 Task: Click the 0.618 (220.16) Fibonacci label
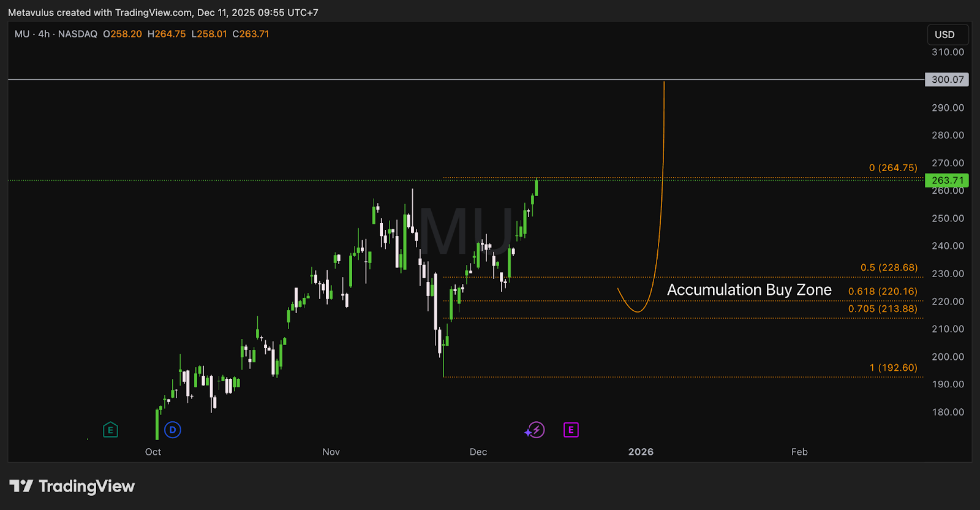[883, 291]
